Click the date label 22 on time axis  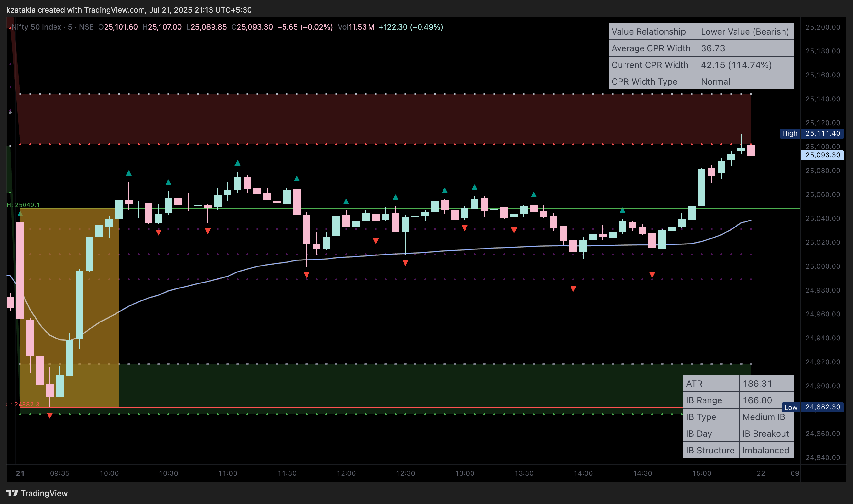(761, 473)
